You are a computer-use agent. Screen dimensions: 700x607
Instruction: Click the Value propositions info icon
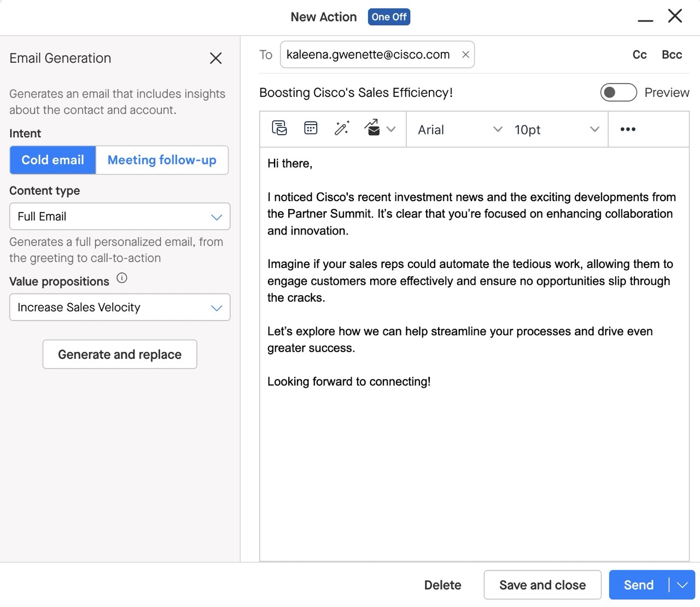point(121,278)
